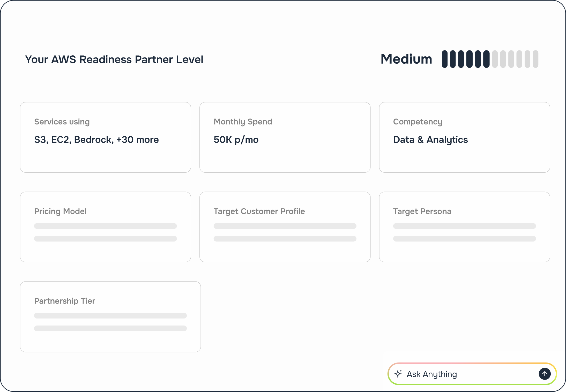This screenshot has height=392, width=566.
Task: Click the 50K p/mo spend value
Action: 236,140
